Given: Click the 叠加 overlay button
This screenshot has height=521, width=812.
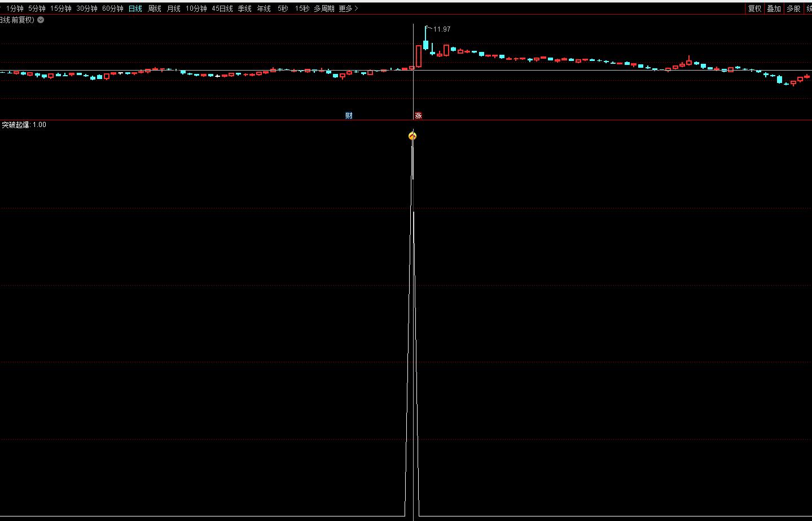Looking at the screenshot, I should (x=774, y=8).
